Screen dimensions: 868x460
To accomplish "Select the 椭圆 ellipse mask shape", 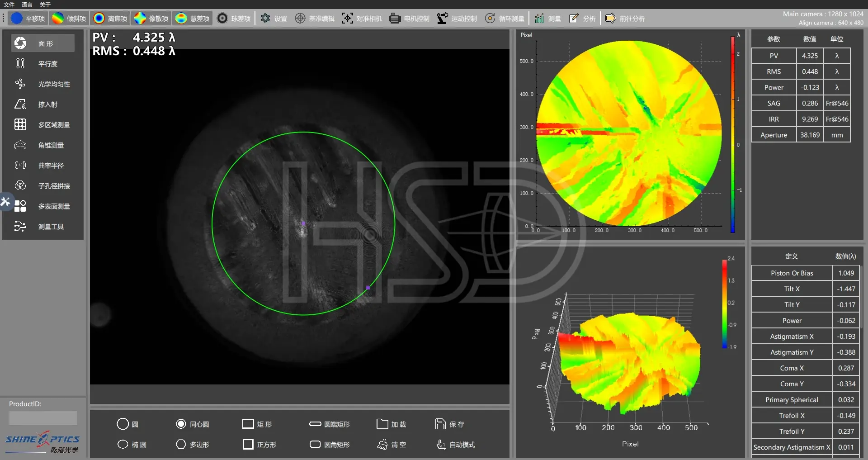I will coord(132,445).
